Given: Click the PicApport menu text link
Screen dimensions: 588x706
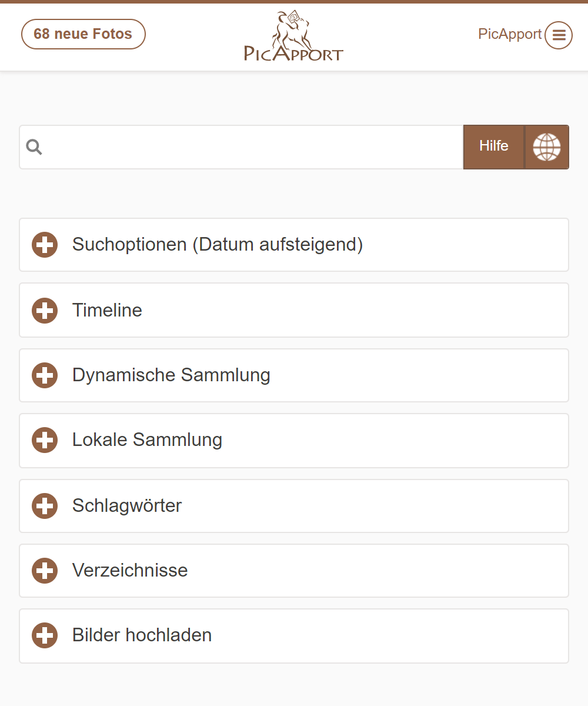Looking at the screenshot, I should point(509,34).
